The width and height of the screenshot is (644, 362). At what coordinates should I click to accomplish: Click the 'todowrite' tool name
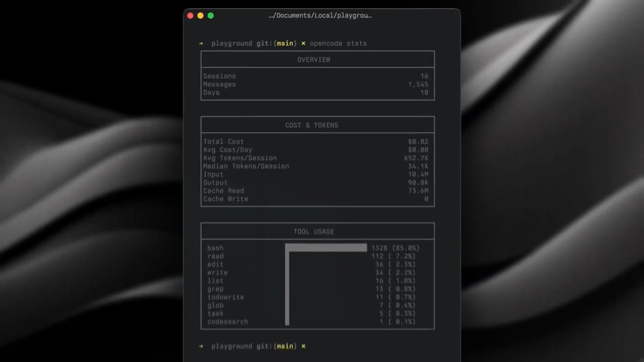[226, 297]
